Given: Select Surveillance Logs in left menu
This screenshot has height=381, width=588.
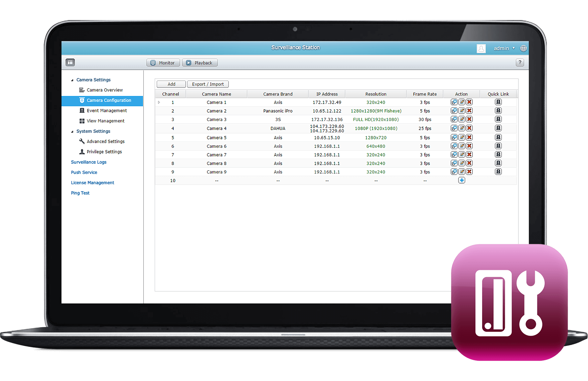Looking at the screenshot, I should click(89, 162).
